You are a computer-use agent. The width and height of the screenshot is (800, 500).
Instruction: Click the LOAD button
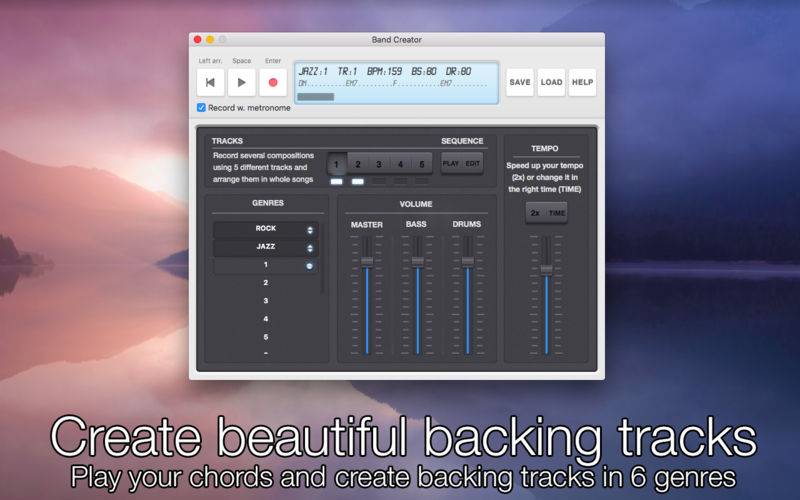point(552,82)
